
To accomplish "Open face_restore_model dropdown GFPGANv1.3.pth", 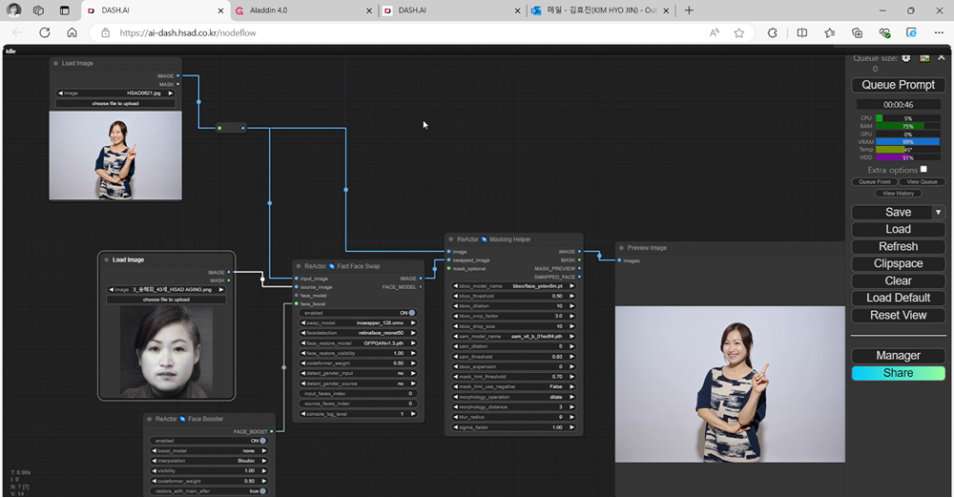I will point(357,343).
